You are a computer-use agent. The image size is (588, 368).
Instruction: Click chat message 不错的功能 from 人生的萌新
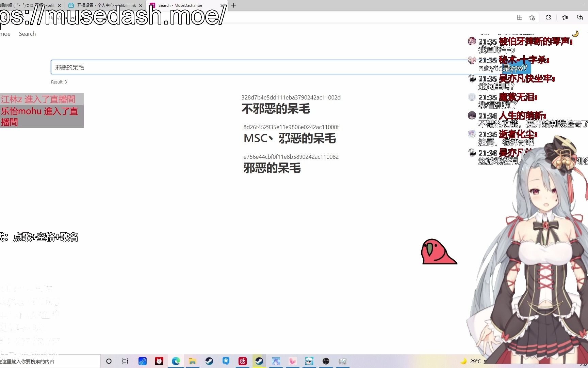point(533,124)
